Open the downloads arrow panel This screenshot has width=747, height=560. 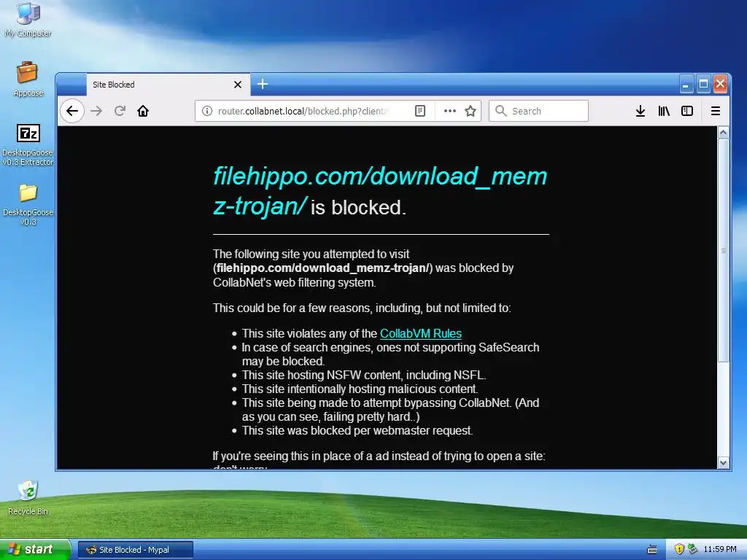640,111
